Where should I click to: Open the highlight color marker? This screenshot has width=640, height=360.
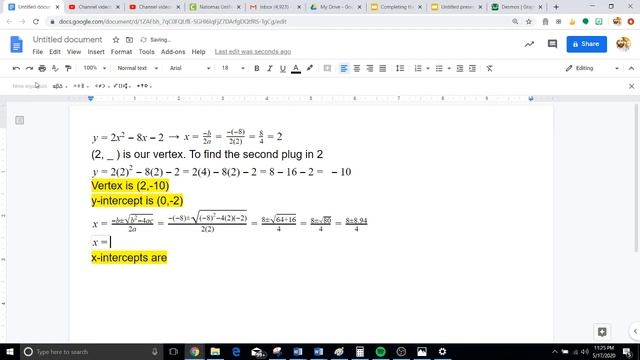310,68
